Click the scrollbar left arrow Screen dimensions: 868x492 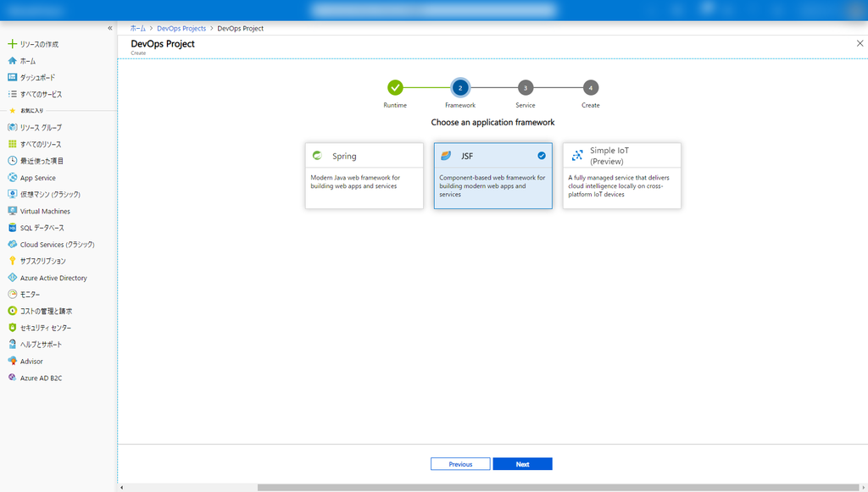click(122, 488)
